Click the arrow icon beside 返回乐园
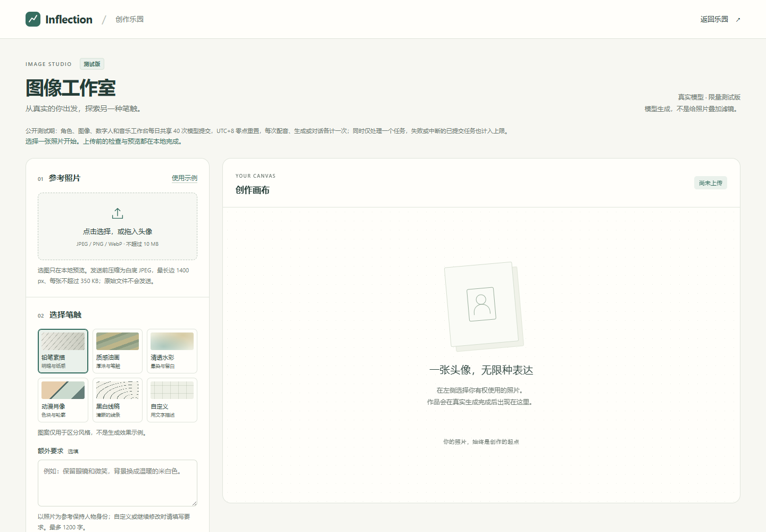The width and height of the screenshot is (766, 532). click(x=738, y=20)
